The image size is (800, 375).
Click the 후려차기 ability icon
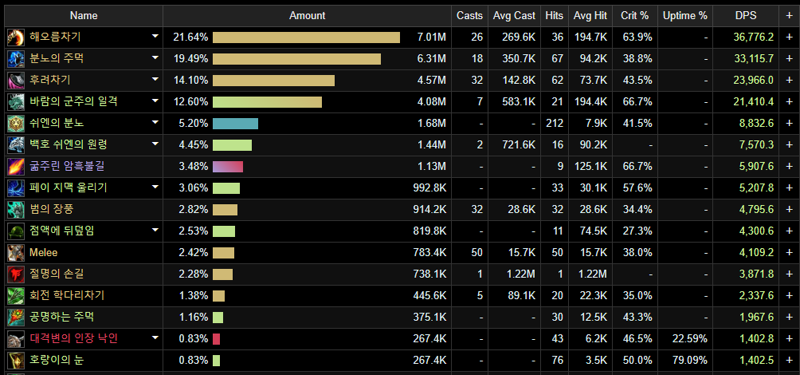click(16, 80)
